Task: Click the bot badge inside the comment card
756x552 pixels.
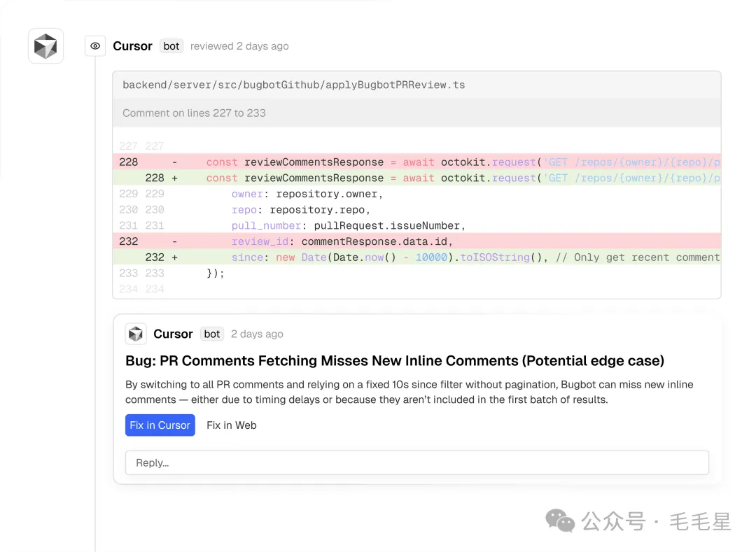Action: point(211,334)
